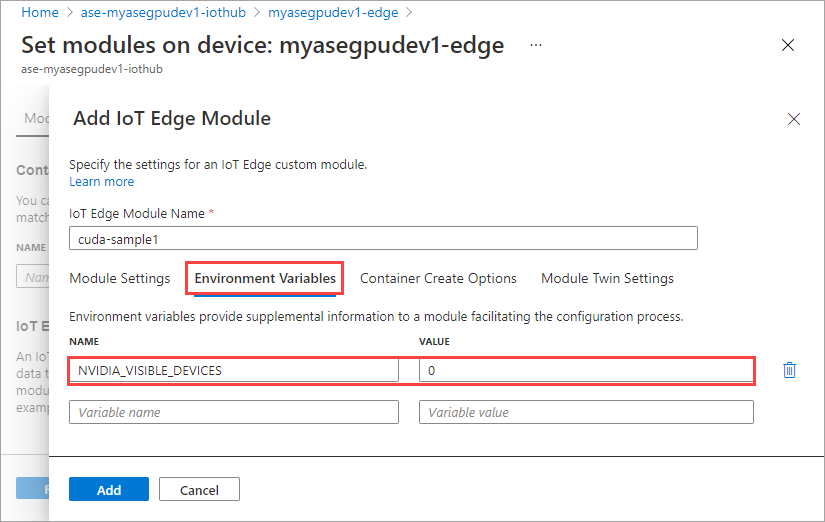Delete the NVIDIA_VISIBLE_DEVICES variable with trash icon
This screenshot has height=522, width=825.
789,370
